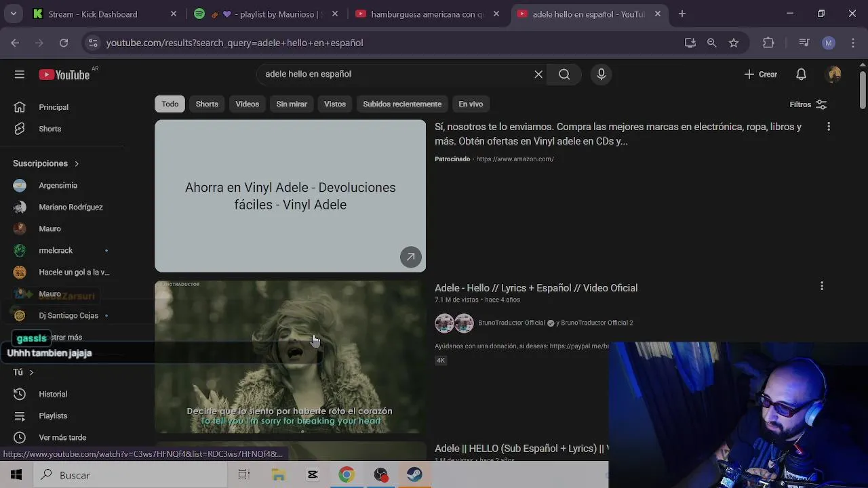Open title Adele - Hello // Lyrics + Español

pyautogui.click(x=536, y=288)
